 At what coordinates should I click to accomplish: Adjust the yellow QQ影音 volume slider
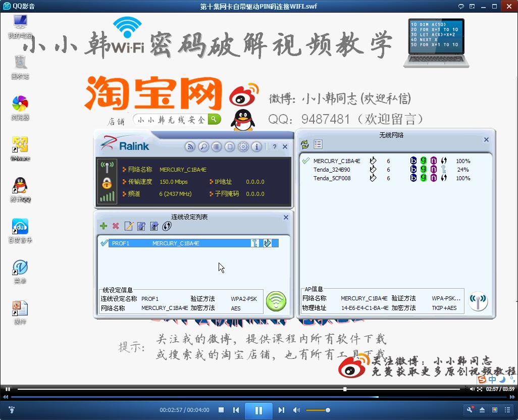(x=318, y=410)
